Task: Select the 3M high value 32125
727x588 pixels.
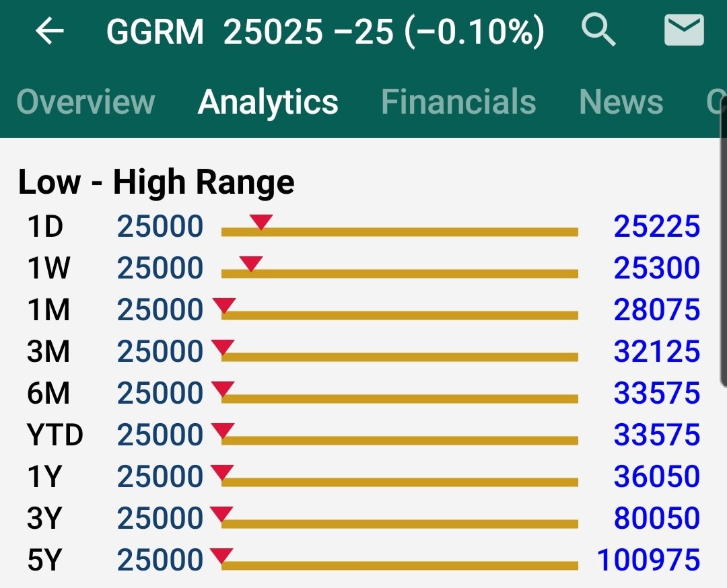Action: pyautogui.click(x=656, y=351)
